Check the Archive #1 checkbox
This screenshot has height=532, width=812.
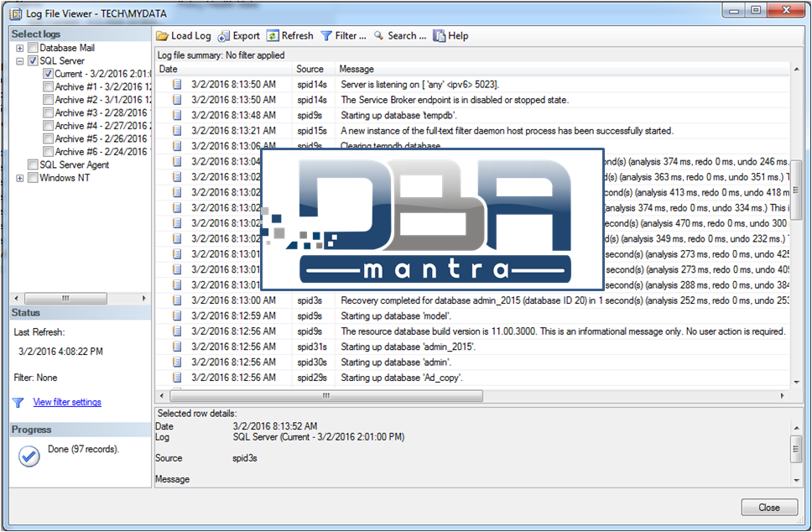click(x=48, y=86)
